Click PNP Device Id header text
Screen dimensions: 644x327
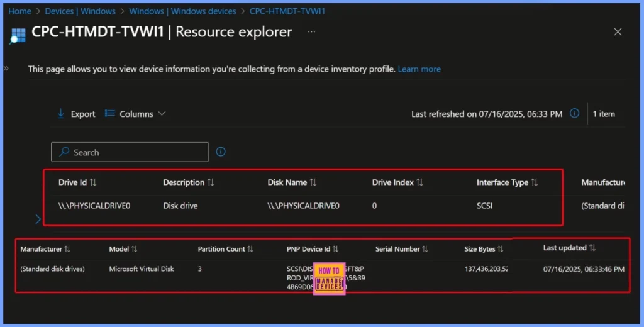tap(308, 249)
